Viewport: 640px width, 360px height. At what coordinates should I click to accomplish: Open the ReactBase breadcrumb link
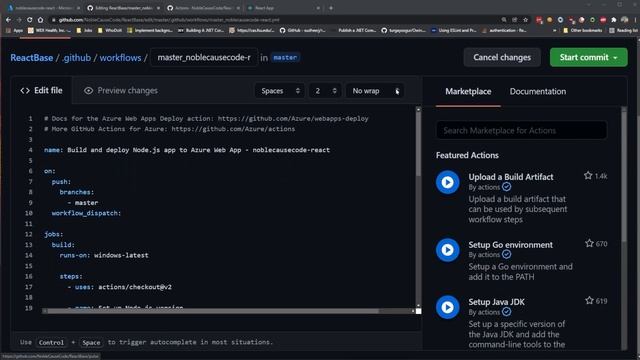click(31, 58)
